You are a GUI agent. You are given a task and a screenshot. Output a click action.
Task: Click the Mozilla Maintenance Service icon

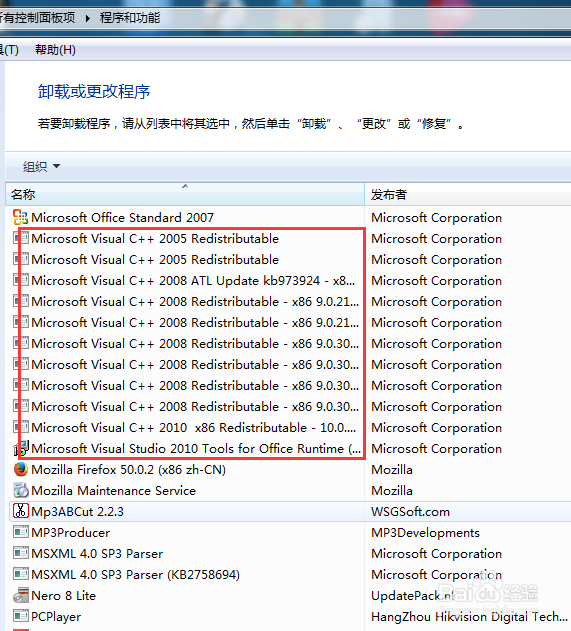pos(21,490)
